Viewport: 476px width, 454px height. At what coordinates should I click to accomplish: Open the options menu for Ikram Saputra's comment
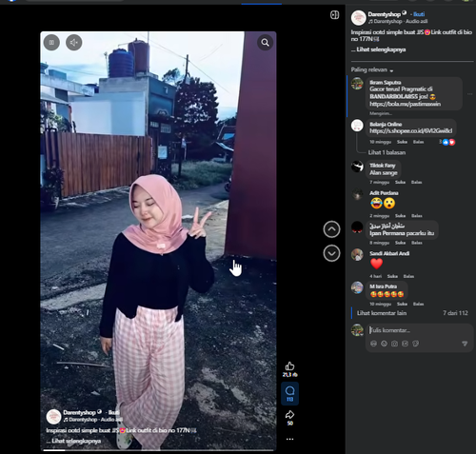(x=469, y=94)
